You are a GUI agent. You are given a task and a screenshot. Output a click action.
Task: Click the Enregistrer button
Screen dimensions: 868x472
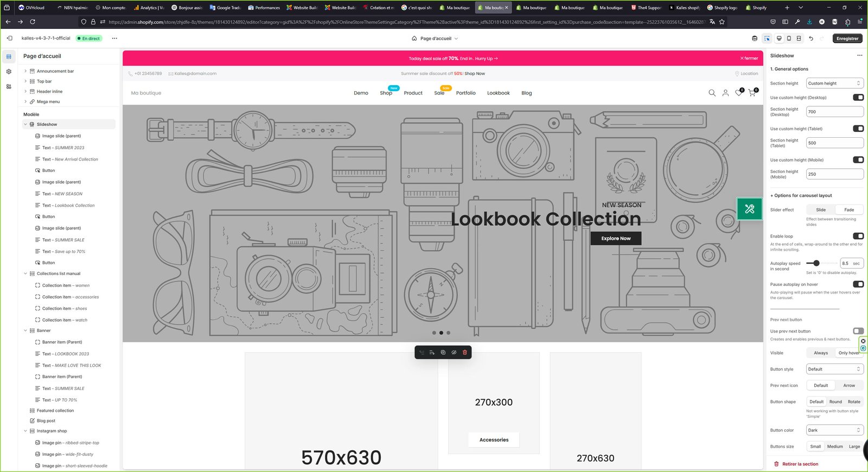coord(847,39)
